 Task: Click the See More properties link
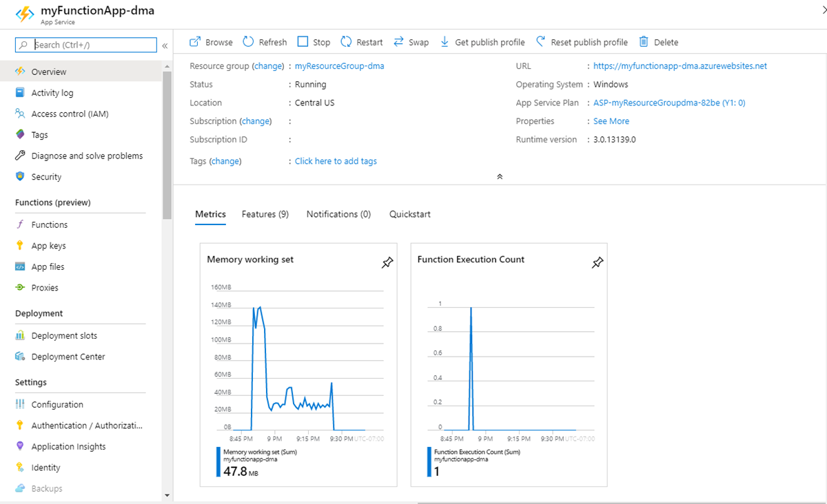611,121
